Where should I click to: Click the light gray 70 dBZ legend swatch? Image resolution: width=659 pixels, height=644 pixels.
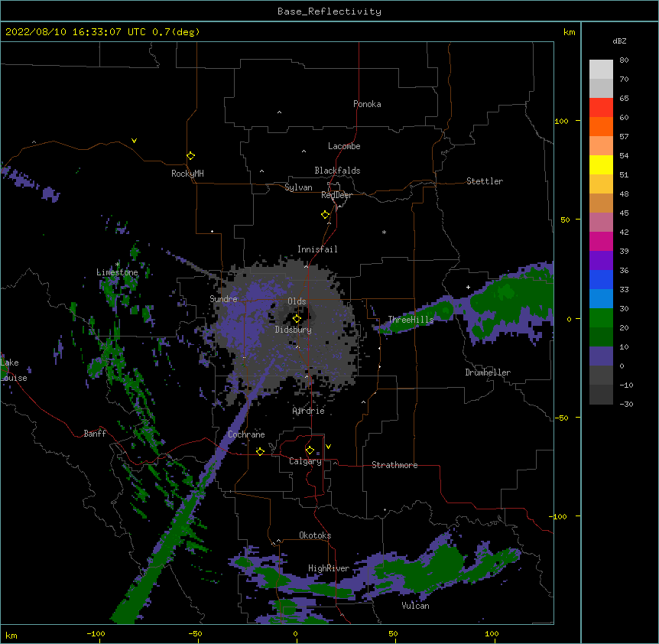tap(601, 69)
